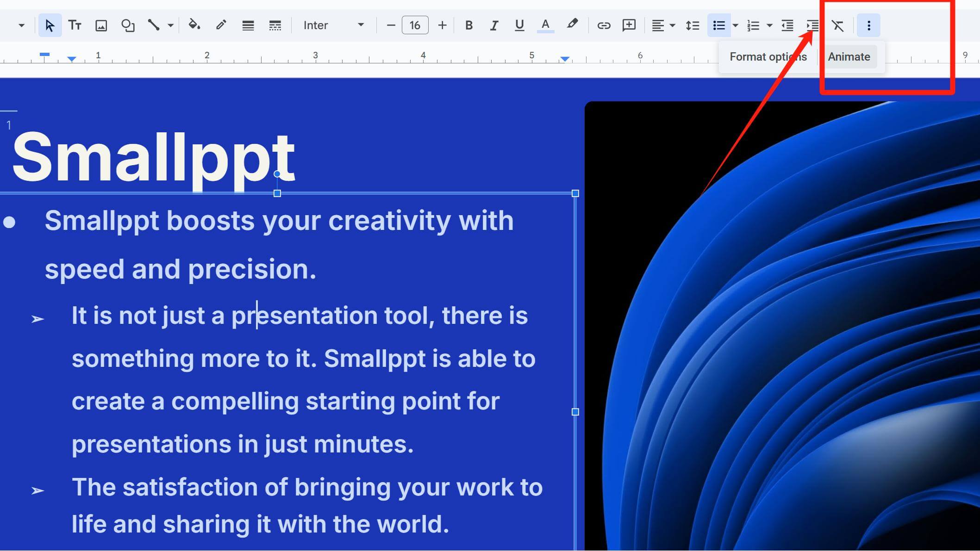The image size is (980, 551).
Task: Choose the Text box tool
Action: [75, 25]
